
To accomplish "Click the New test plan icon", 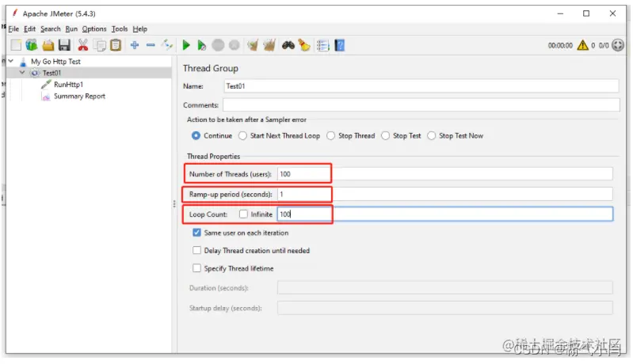I will click(x=16, y=45).
